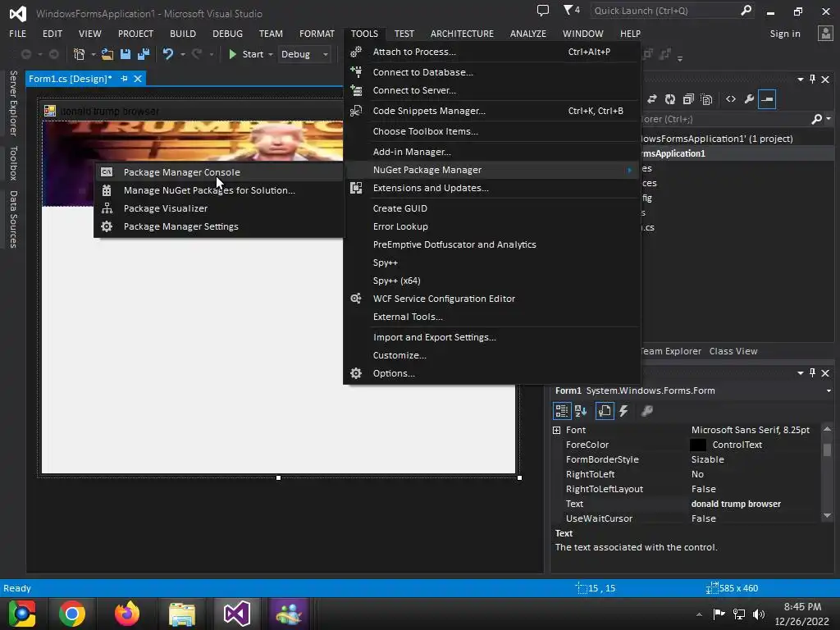Click the Solution Explorer search magnifier icon
Image resolution: width=840 pixels, height=630 pixels.
pyautogui.click(x=816, y=119)
